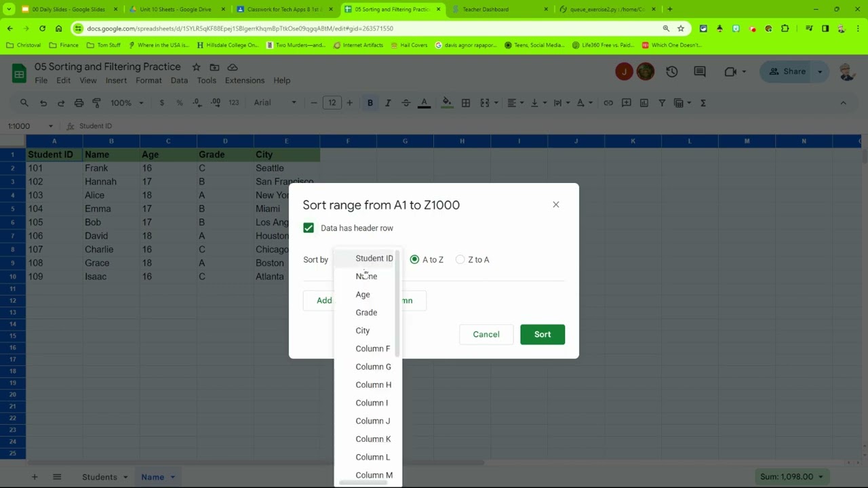Select Column H in sort list
This screenshot has width=868, height=488.
click(x=373, y=385)
